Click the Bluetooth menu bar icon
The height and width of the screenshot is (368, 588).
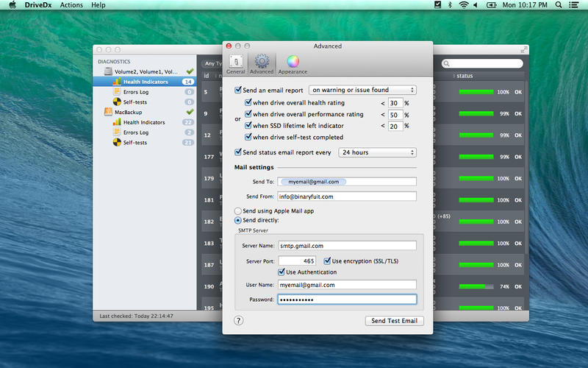point(450,5)
